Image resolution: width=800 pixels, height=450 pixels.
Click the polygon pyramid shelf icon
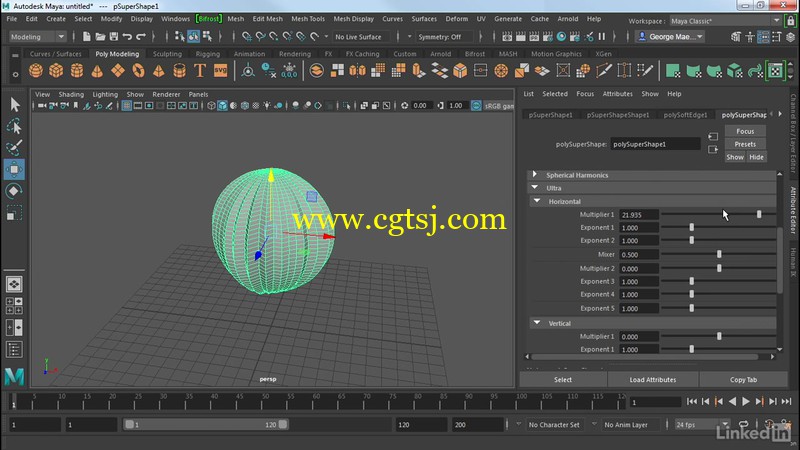click(159, 70)
